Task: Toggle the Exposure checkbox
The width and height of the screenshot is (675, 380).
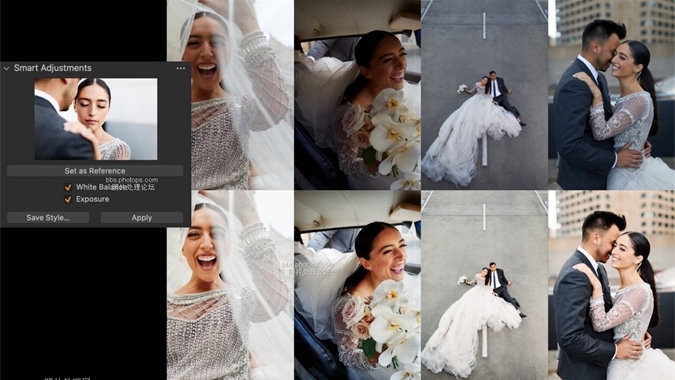Action: click(68, 199)
